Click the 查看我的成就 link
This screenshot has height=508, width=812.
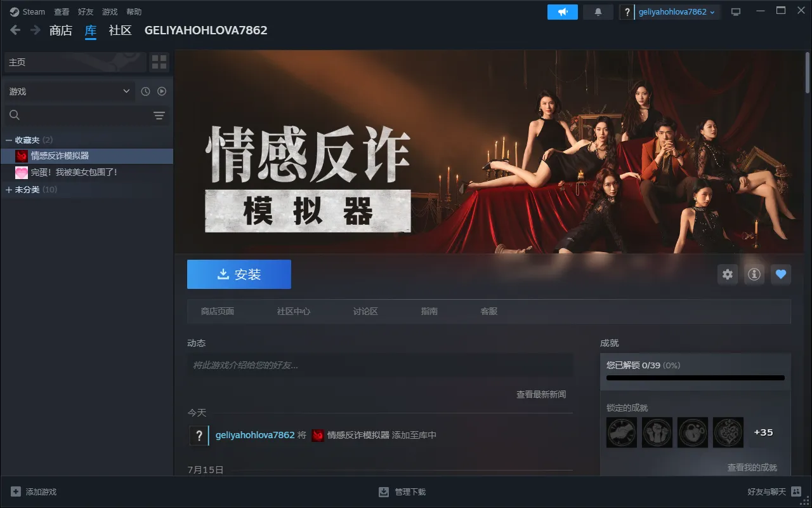click(752, 467)
